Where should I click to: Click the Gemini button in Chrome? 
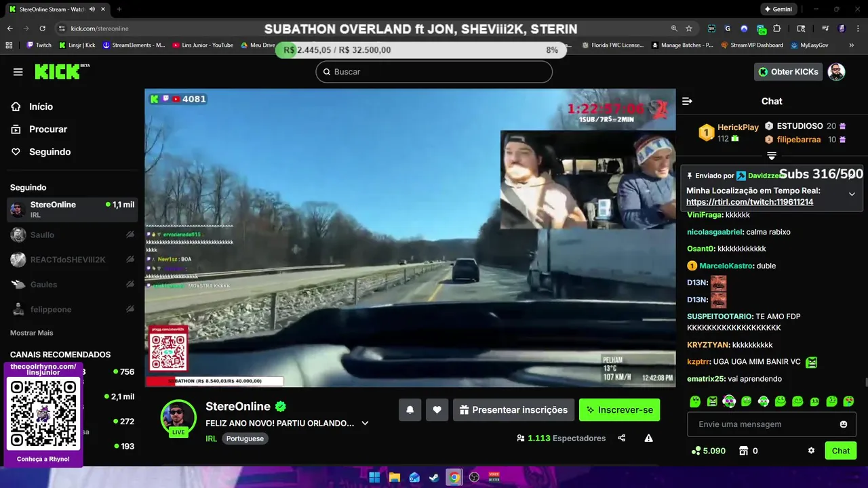778,9
